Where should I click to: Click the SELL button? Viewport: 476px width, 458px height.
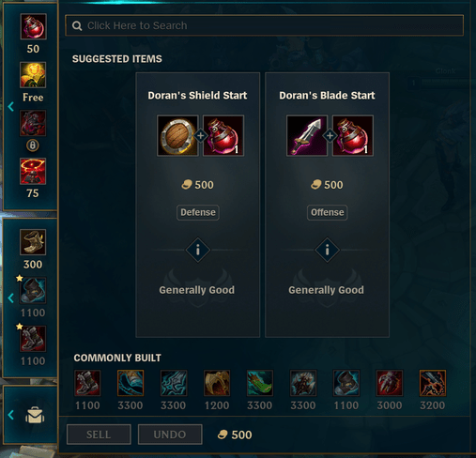(x=99, y=435)
